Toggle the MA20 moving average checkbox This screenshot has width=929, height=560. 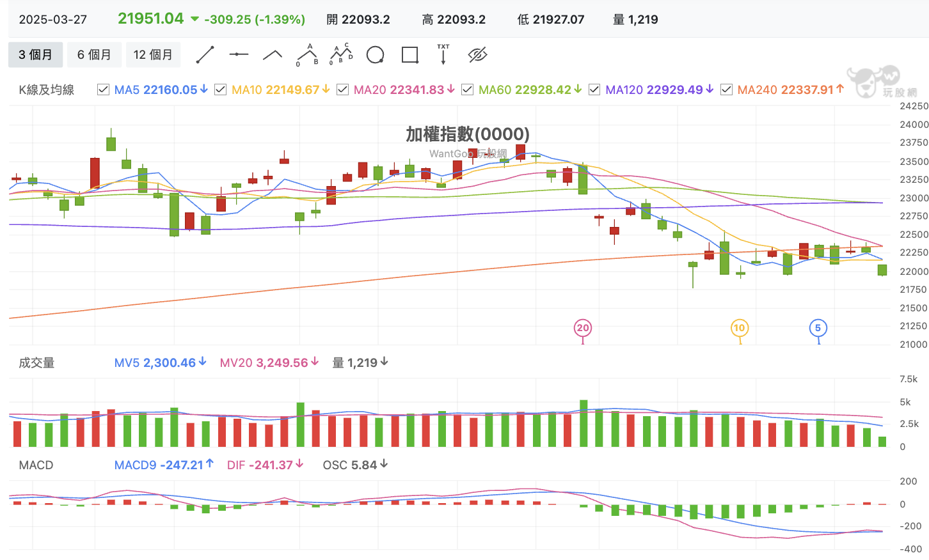point(342,89)
